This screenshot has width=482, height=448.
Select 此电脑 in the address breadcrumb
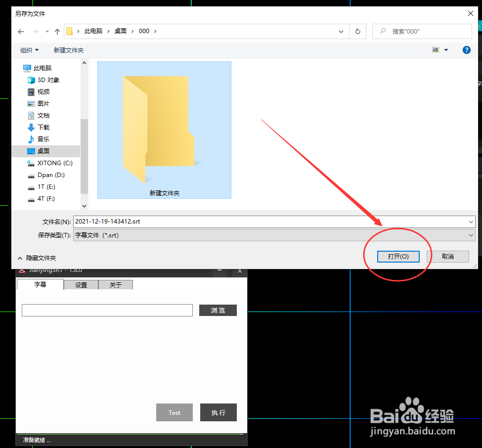[x=93, y=31]
